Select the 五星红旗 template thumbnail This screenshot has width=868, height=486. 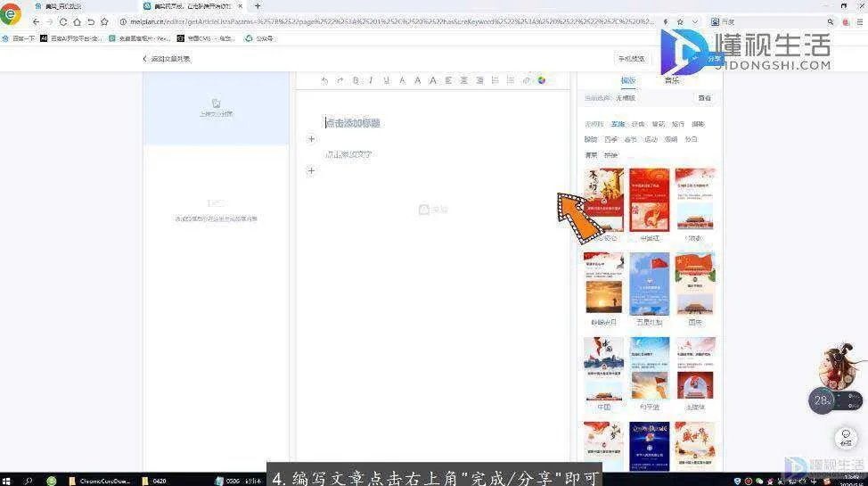click(x=650, y=283)
